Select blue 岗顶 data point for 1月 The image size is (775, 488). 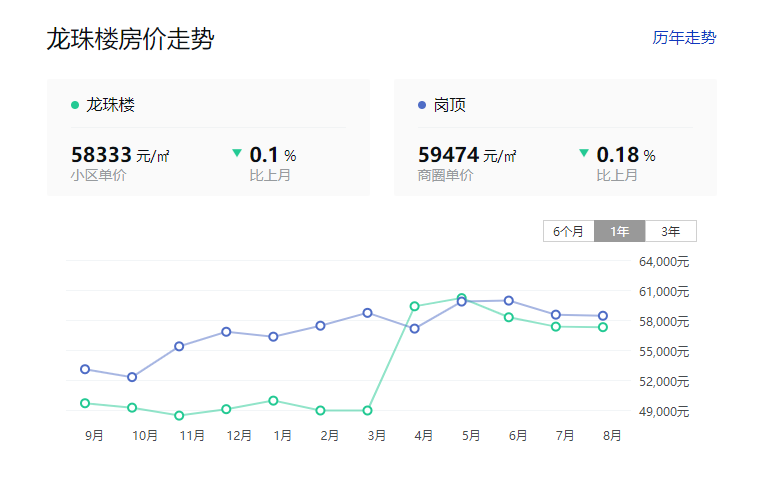[273, 337]
